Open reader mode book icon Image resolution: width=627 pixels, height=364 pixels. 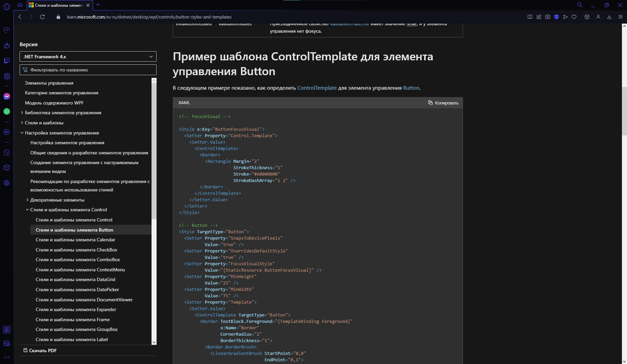click(x=530, y=17)
